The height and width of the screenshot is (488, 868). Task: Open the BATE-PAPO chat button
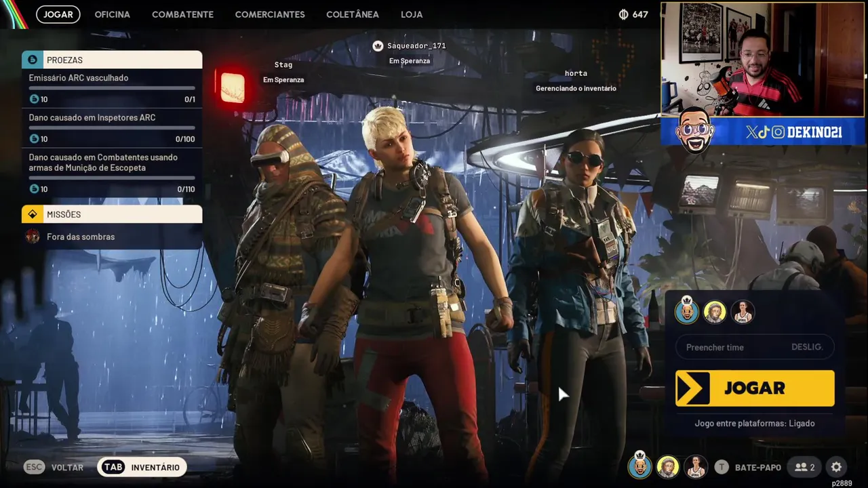click(747, 467)
